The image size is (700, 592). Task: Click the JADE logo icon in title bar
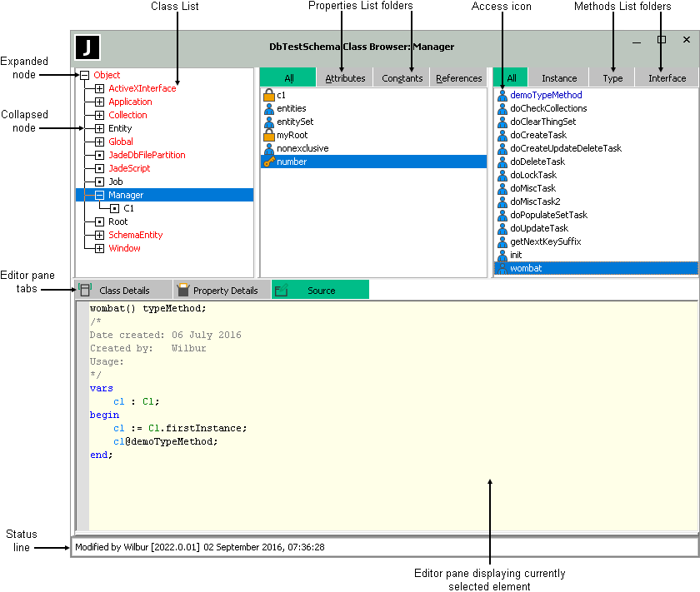(87, 47)
